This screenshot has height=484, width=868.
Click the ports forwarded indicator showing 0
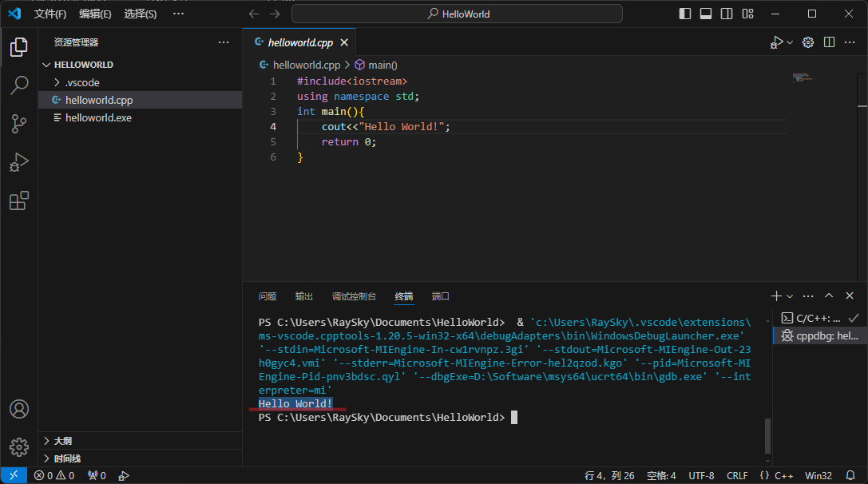tap(97, 476)
